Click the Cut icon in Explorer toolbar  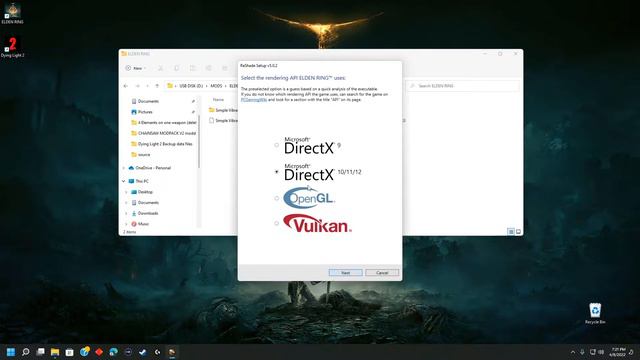(160, 68)
